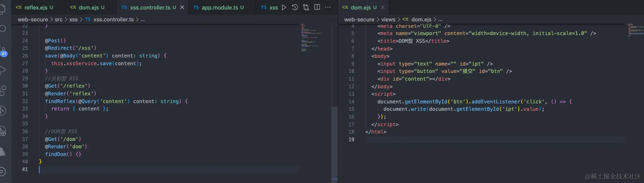The image size is (644, 183).
Task: Click the '//反射型 XSS' comment on line 29
Action: click(x=62, y=79)
